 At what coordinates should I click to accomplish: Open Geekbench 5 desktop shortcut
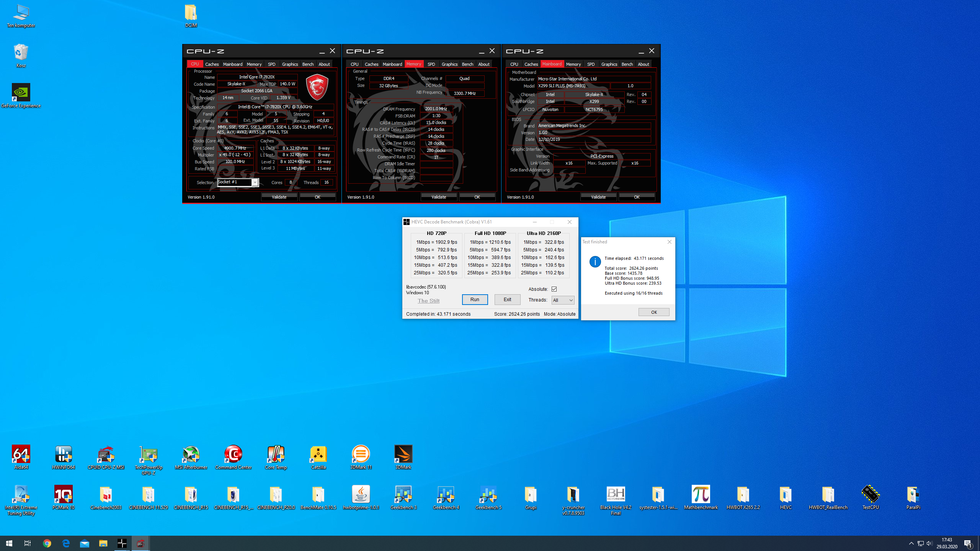(x=488, y=497)
